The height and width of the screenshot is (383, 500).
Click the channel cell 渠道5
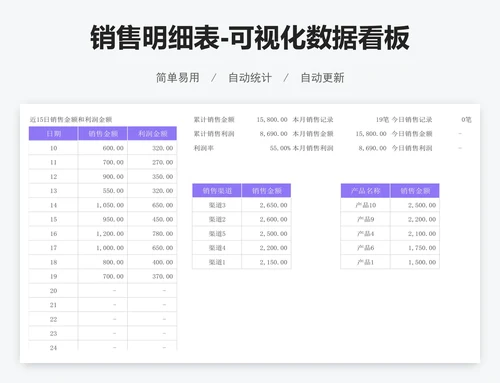coord(217,234)
